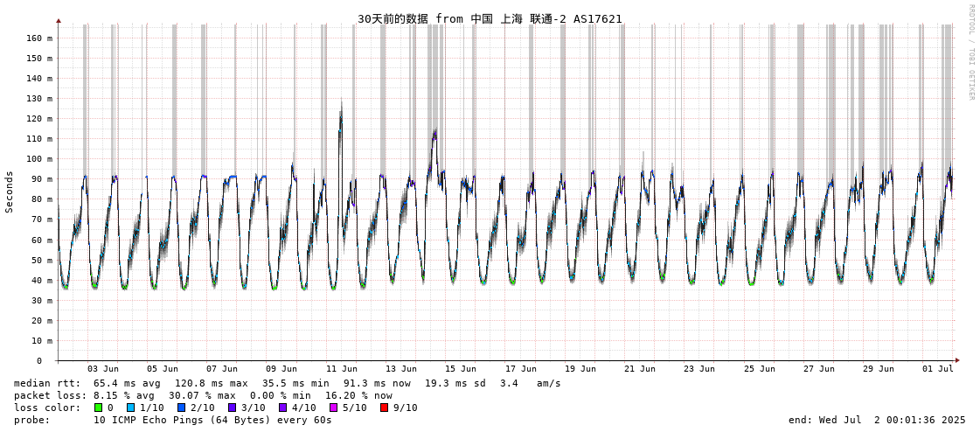Click the red 9/10 loss color swatch
Viewport: 980px width, 432px height.
384,408
